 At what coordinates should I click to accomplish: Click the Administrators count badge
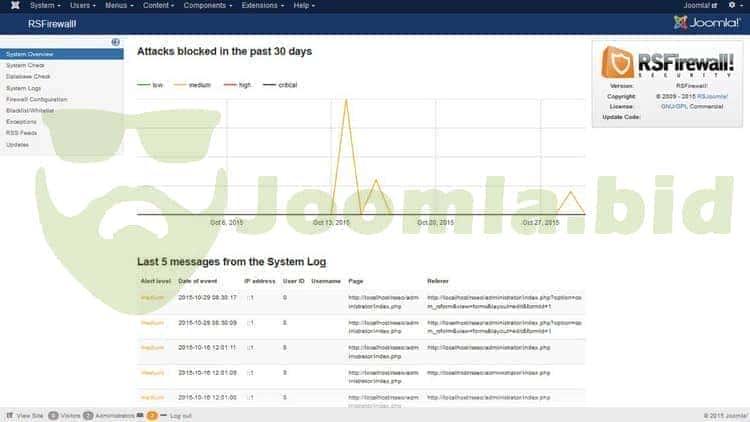click(x=88, y=414)
